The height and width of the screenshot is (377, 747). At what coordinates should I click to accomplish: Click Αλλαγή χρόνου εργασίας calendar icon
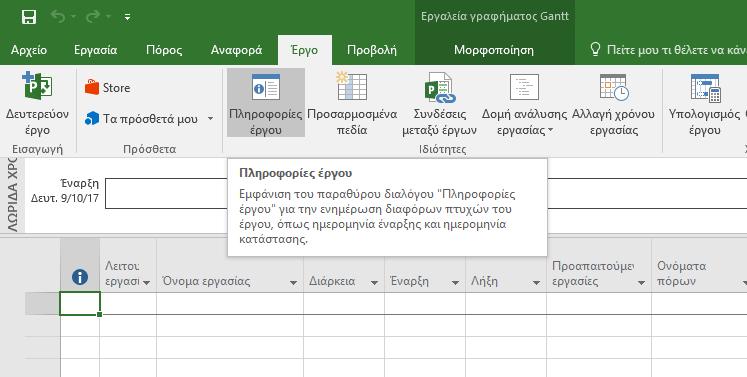point(614,88)
